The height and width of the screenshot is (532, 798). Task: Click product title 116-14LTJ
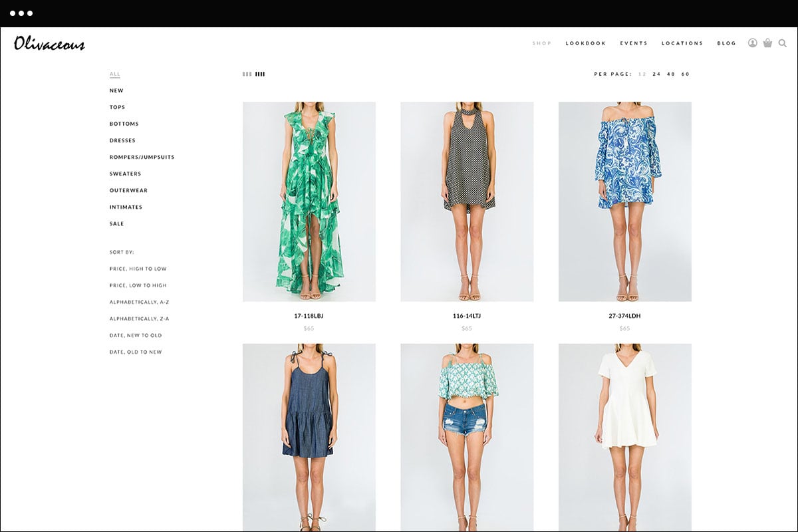pos(467,316)
